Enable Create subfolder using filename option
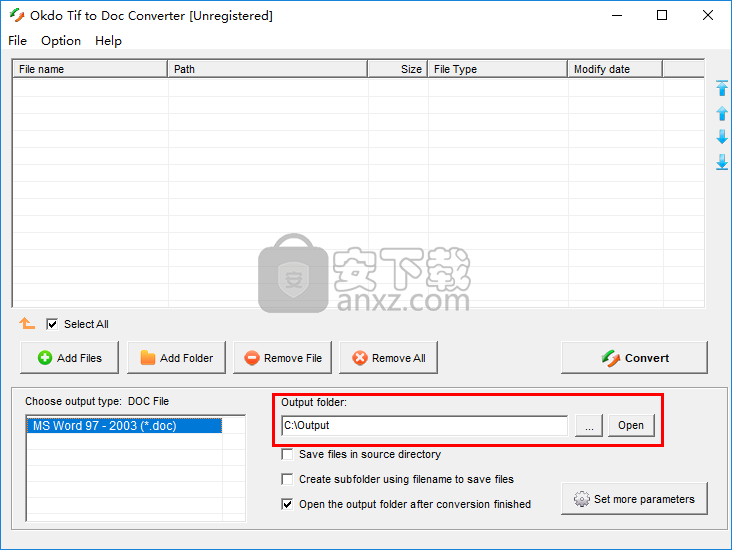Screen dimensions: 732x550 (287, 479)
